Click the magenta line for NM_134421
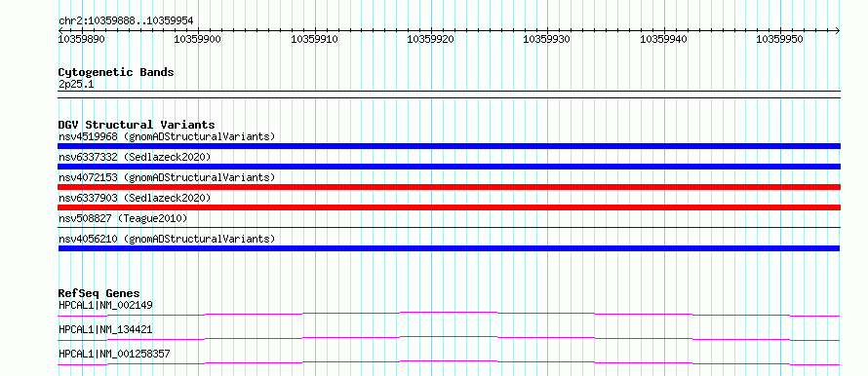This screenshot has width=868, height=376. click(449, 338)
